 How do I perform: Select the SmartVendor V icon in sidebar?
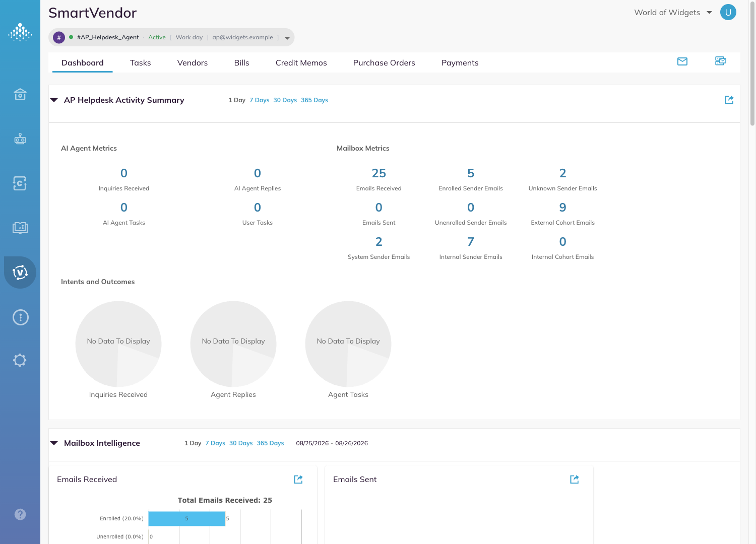coord(20,273)
